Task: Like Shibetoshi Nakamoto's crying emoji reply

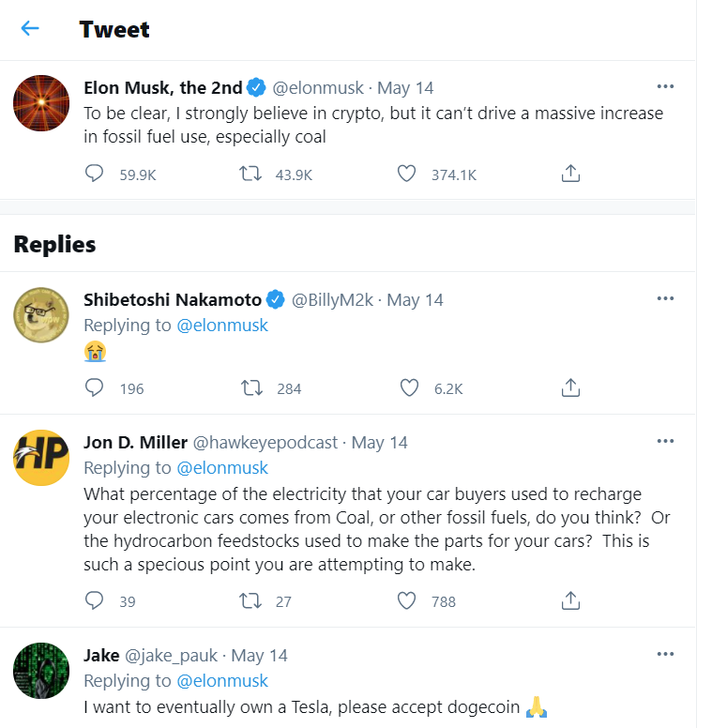Action: click(x=408, y=387)
